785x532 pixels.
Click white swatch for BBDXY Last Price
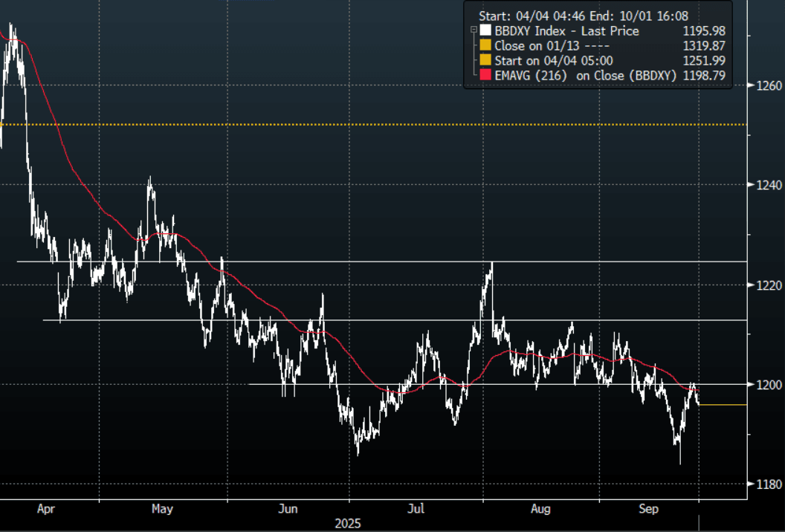(485, 30)
